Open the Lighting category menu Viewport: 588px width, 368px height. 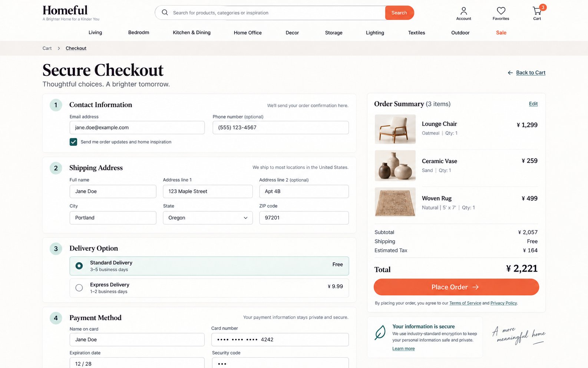point(375,33)
